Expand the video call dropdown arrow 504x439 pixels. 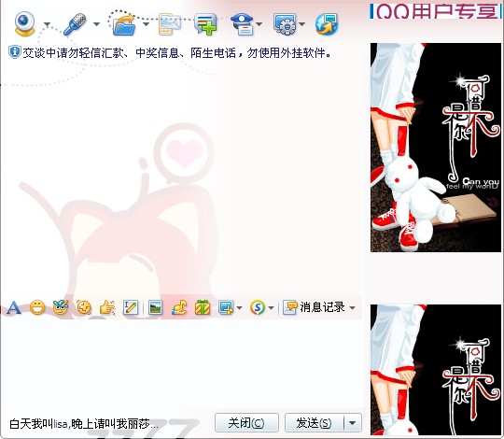(48, 24)
